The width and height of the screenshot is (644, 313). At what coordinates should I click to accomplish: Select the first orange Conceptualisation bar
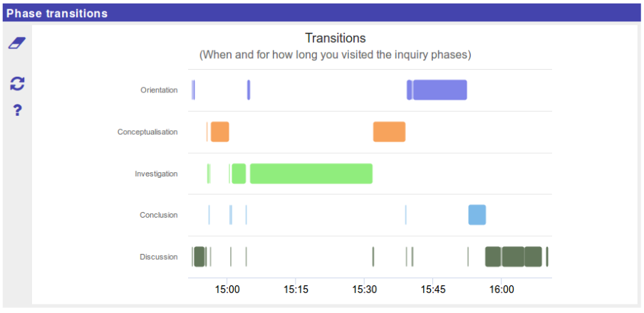(x=219, y=132)
